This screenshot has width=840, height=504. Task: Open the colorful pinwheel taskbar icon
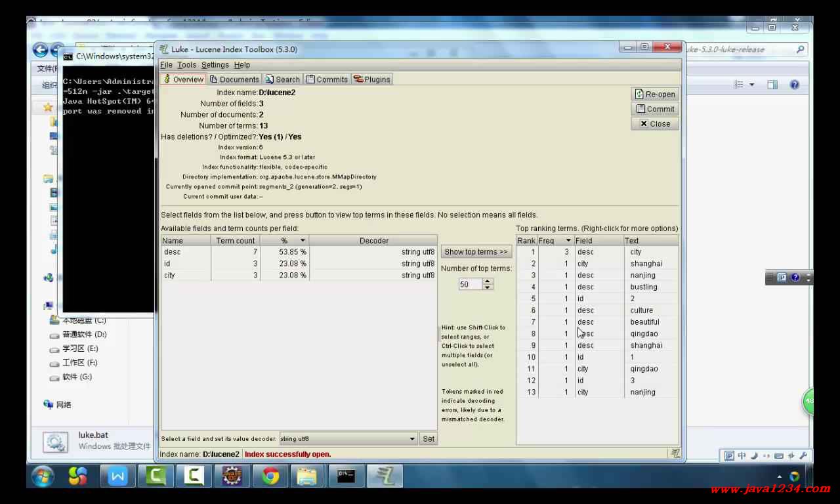click(79, 476)
